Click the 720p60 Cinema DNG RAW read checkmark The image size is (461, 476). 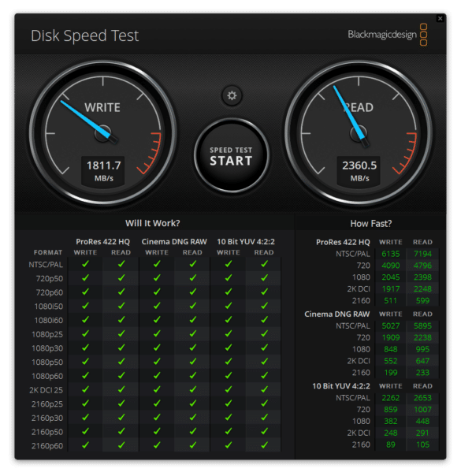193,292
